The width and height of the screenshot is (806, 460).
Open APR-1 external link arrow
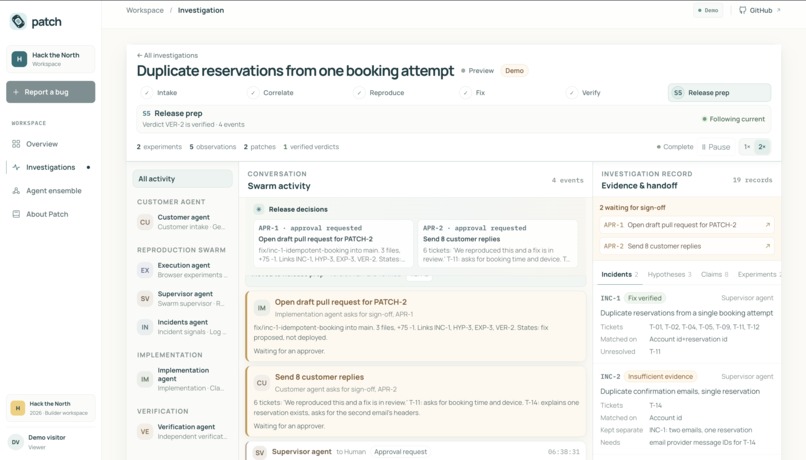pos(767,225)
